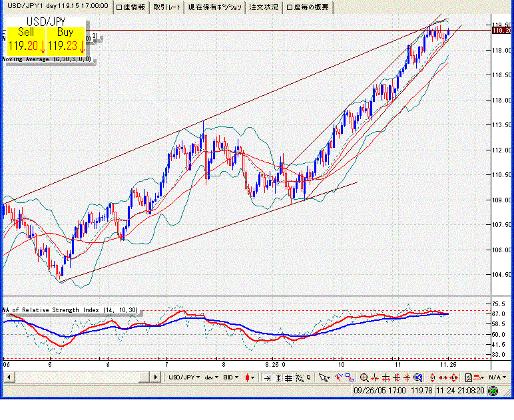The height and width of the screenshot is (420, 514).
Task: Click the green status indicator icon
Action: pos(469,377)
